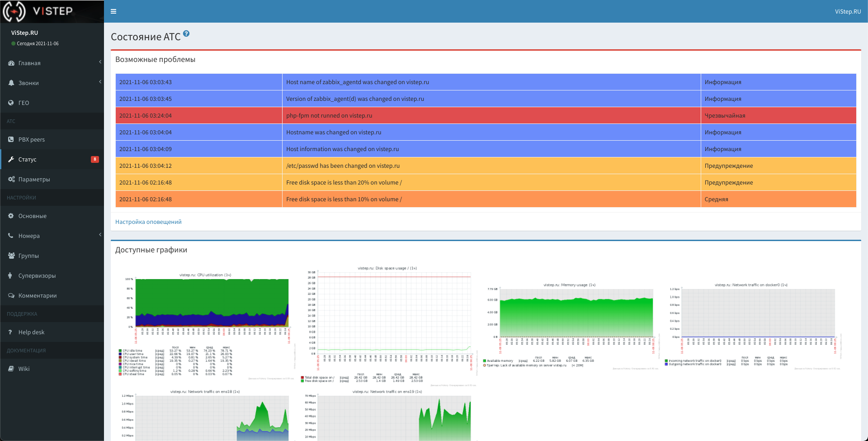Open the Группы menu item

(x=28, y=256)
